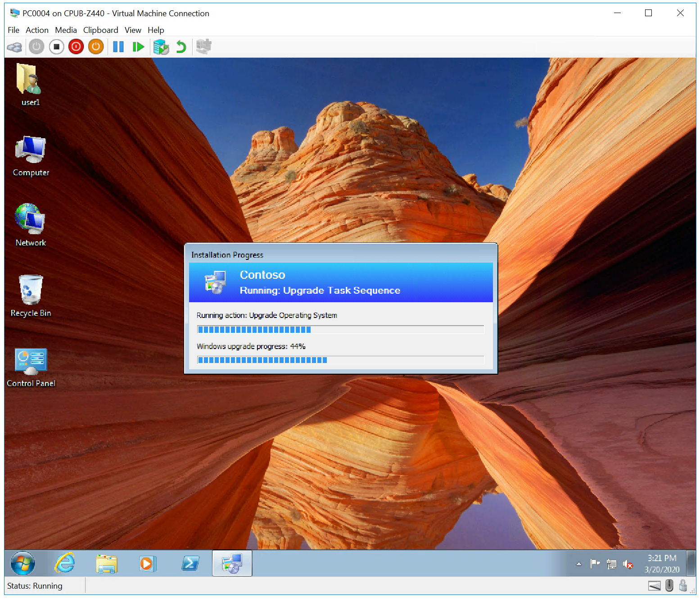
Task: Unmute the system volume in tray
Action: pyautogui.click(x=628, y=564)
